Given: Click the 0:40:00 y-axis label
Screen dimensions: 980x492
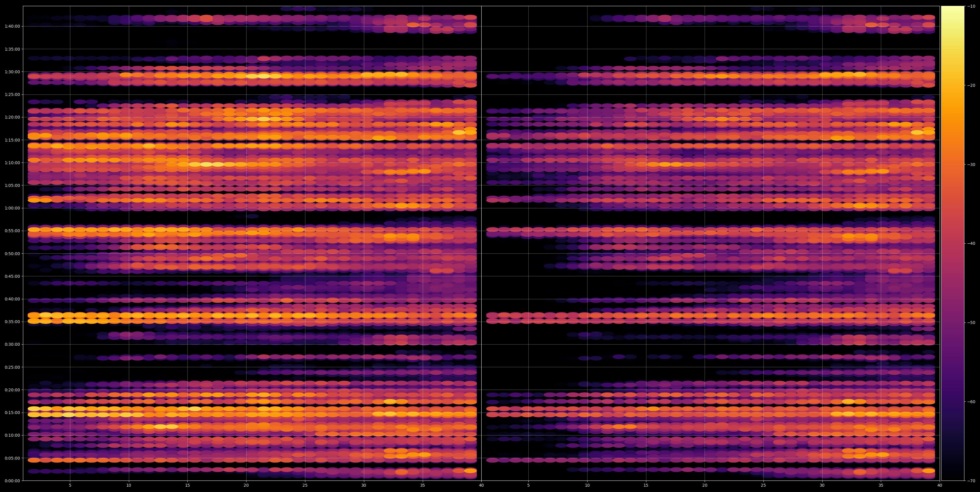Looking at the screenshot, I should click(13, 299).
